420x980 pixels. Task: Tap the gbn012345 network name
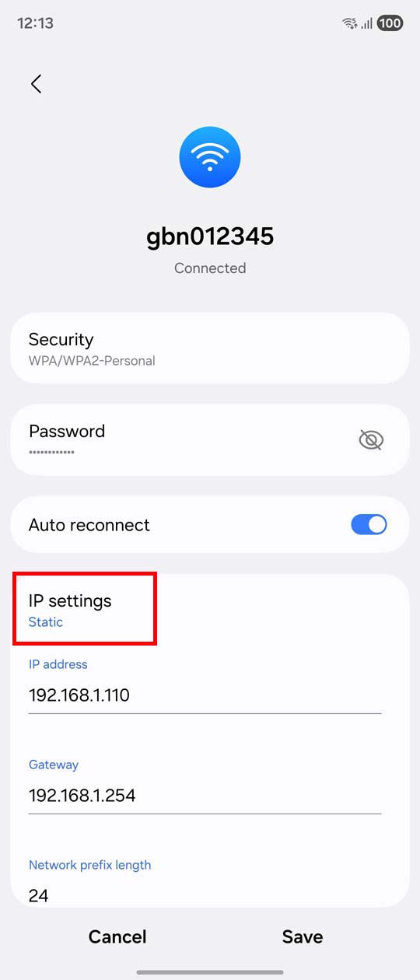[210, 235]
